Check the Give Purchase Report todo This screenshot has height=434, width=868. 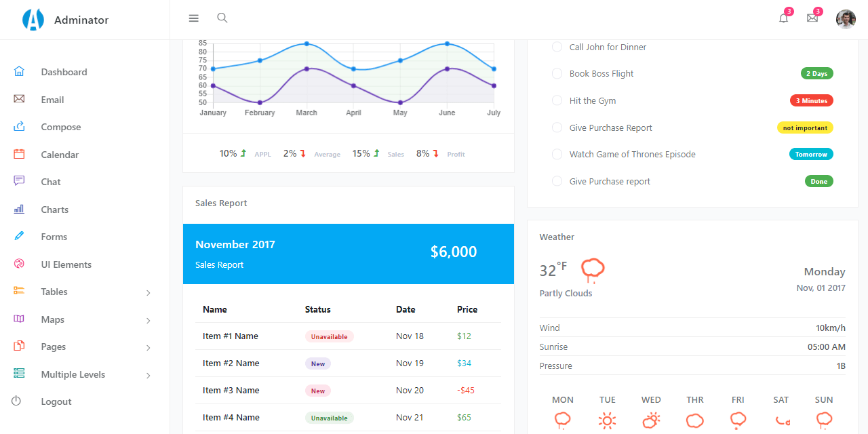557,127
